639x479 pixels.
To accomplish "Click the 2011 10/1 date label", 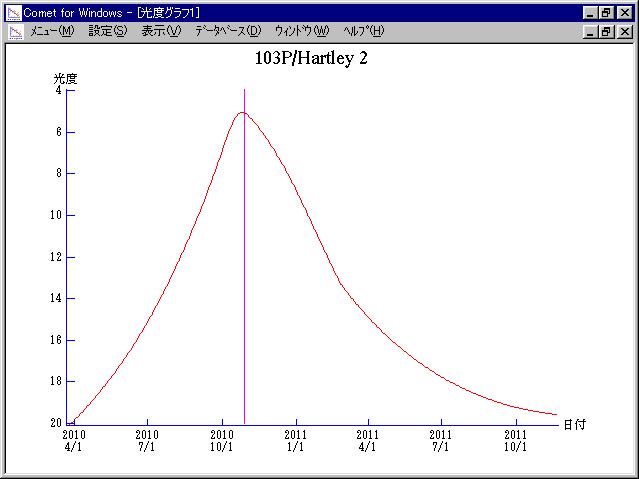I will click(x=516, y=440).
